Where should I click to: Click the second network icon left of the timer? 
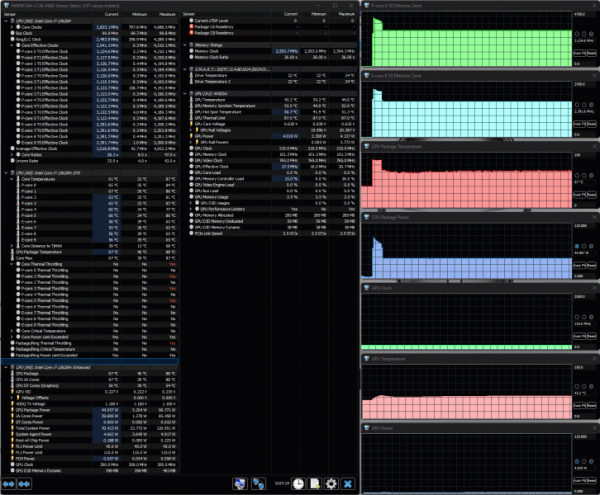(258, 484)
